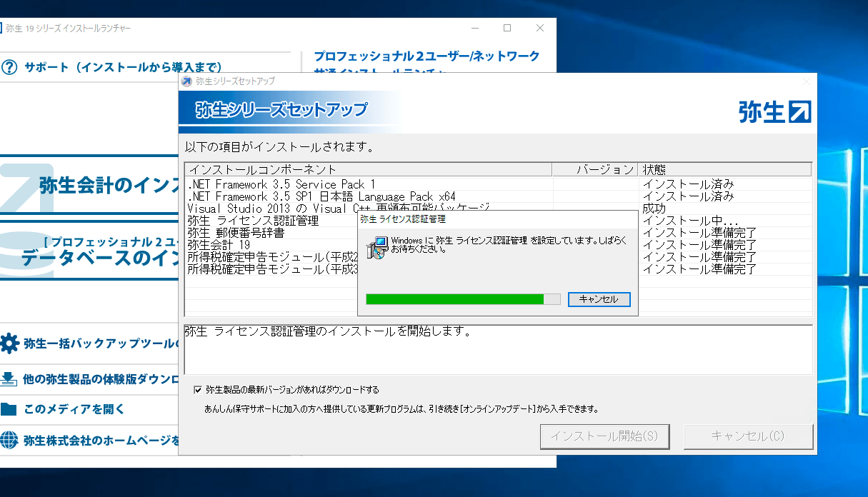
Task: Click the gear icon for 弥生一括バックアップツール
Action: coord(9,343)
